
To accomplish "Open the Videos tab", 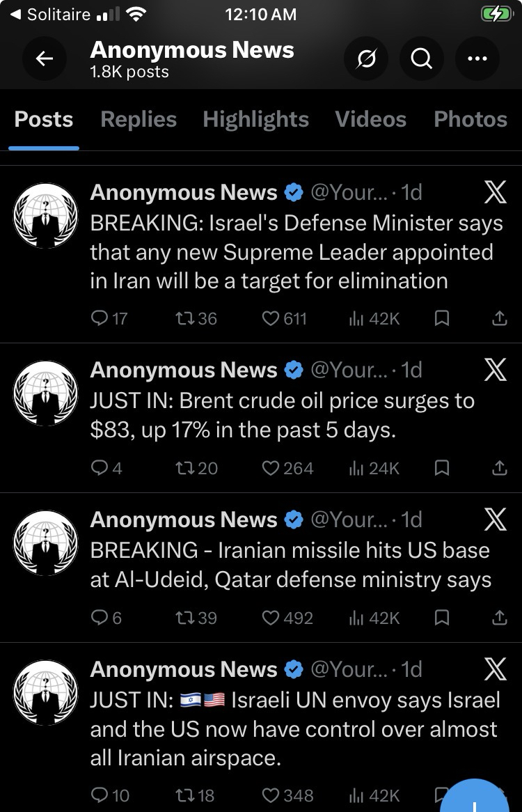I will pos(370,119).
